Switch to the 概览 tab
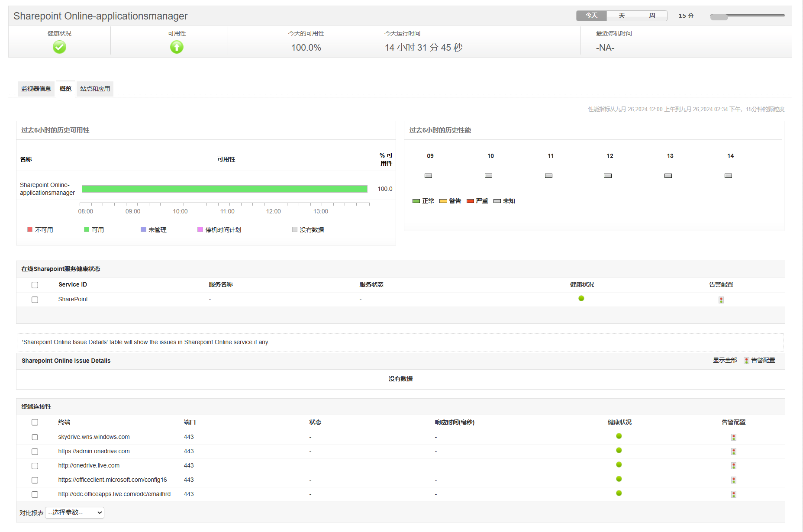Screen dimensions: 803x532 65,89
